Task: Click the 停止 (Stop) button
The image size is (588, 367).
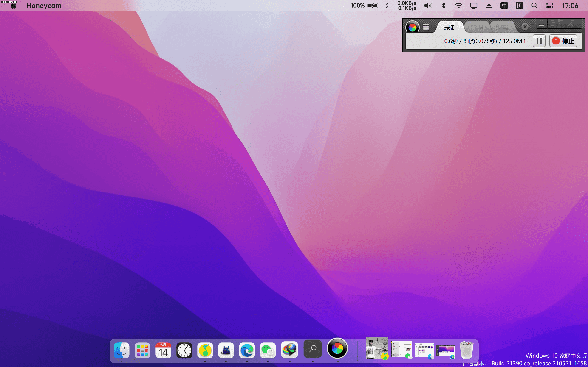Action: click(563, 41)
